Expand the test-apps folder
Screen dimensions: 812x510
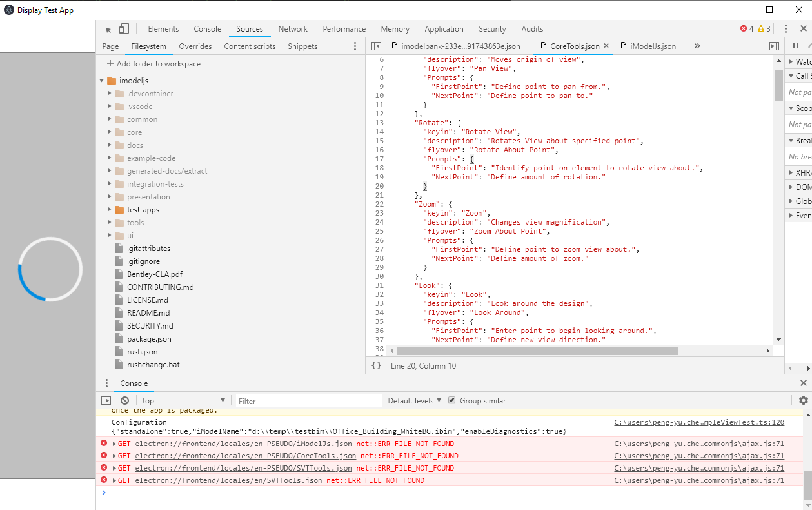click(x=110, y=210)
